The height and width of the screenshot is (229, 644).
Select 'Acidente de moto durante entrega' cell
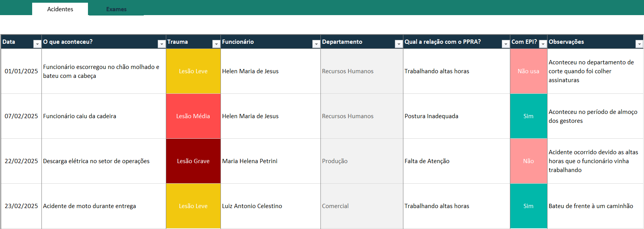90,206
